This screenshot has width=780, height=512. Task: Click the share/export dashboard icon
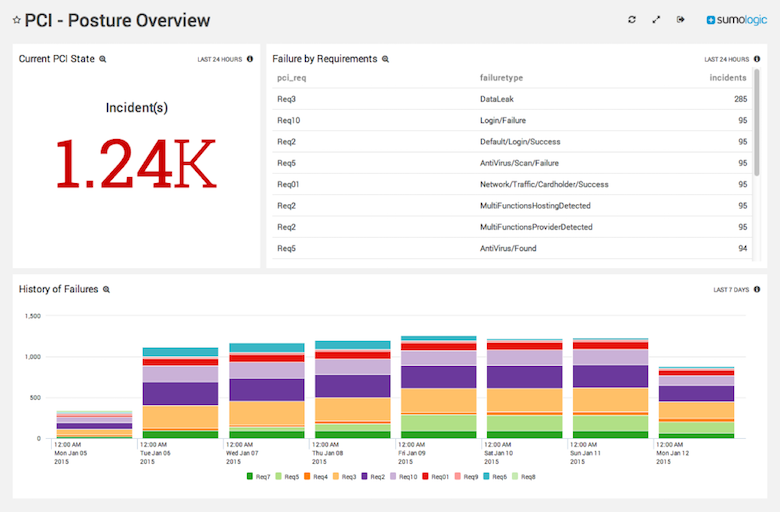click(681, 19)
